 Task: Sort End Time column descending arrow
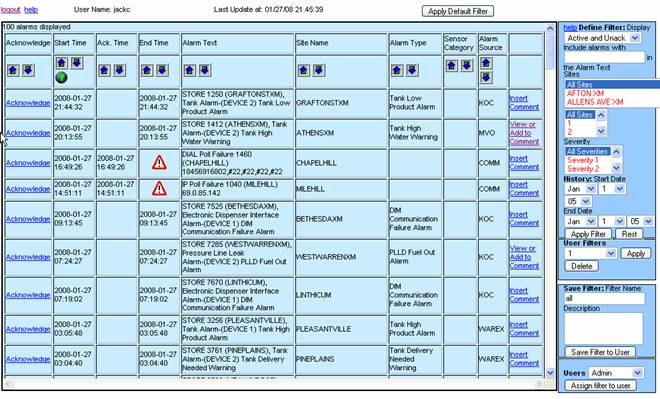(x=162, y=70)
